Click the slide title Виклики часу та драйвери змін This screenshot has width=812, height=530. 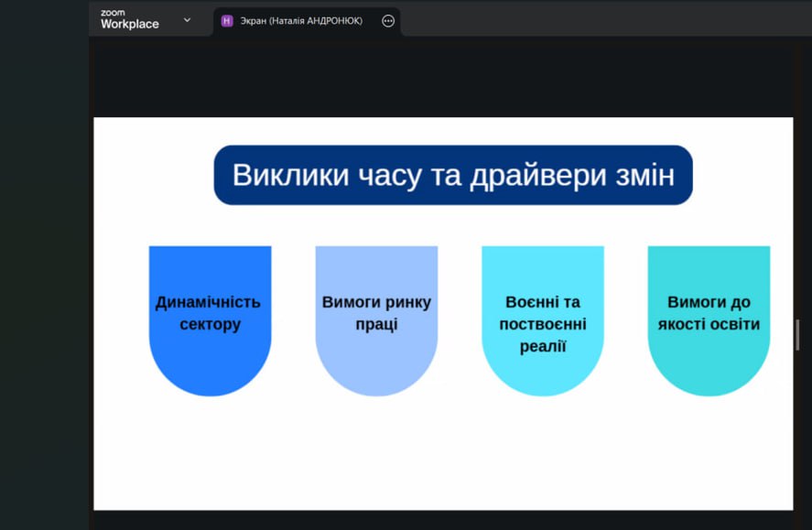point(453,175)
